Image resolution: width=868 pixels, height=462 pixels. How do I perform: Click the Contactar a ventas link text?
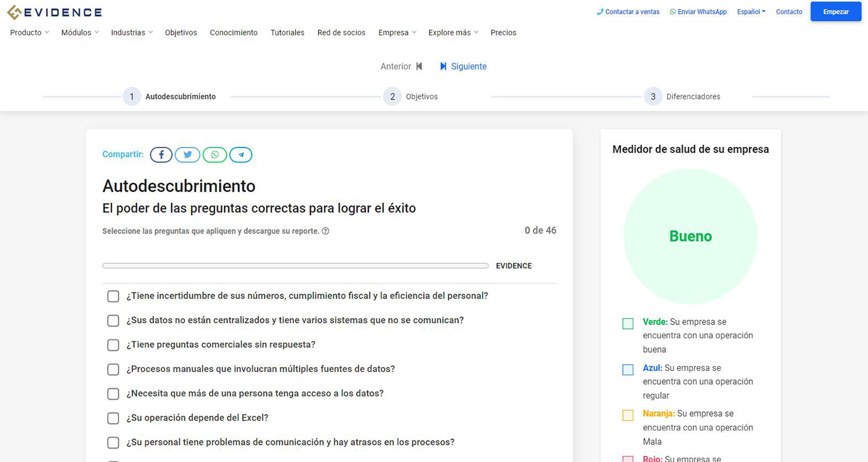point(632,12)
